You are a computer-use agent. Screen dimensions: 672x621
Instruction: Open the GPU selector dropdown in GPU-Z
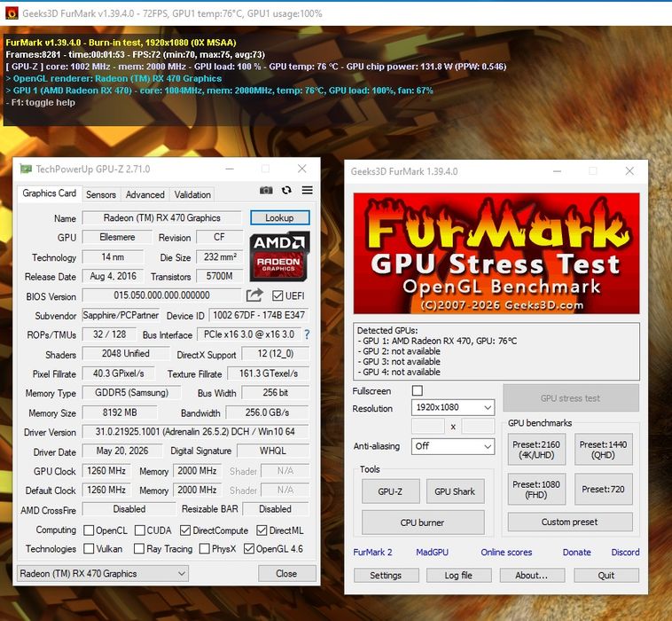point(103,573)
